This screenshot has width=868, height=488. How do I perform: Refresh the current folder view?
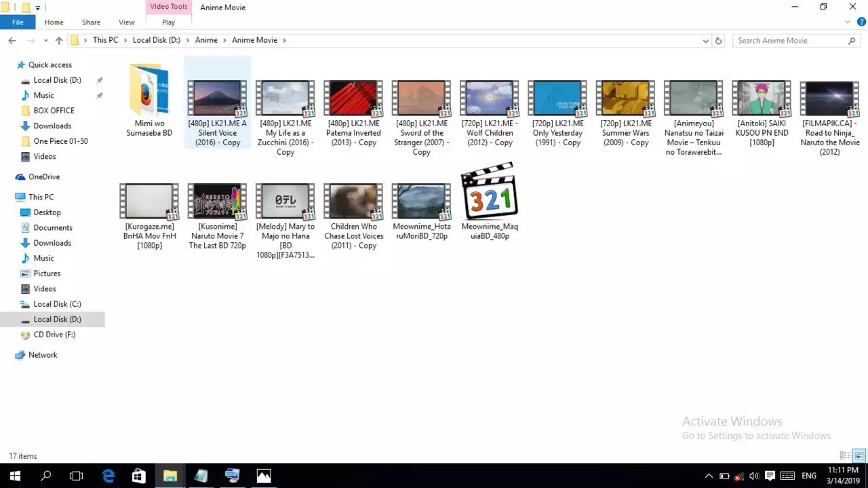719,41
